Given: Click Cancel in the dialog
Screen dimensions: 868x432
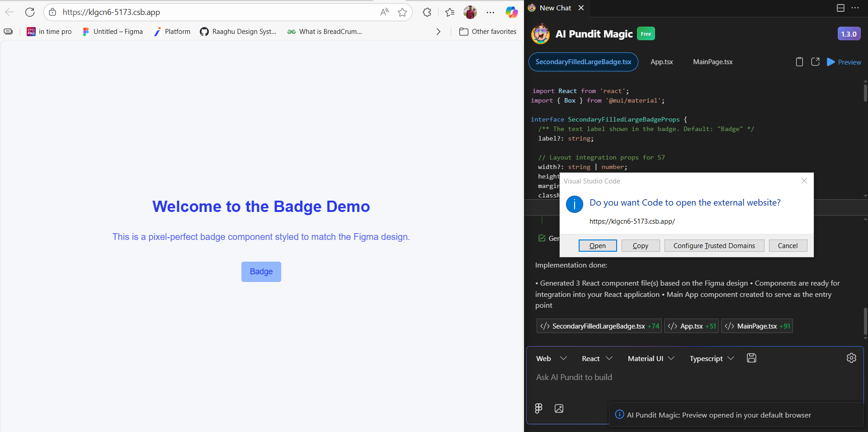Looking at the screenshot, I should pos(788,246).
